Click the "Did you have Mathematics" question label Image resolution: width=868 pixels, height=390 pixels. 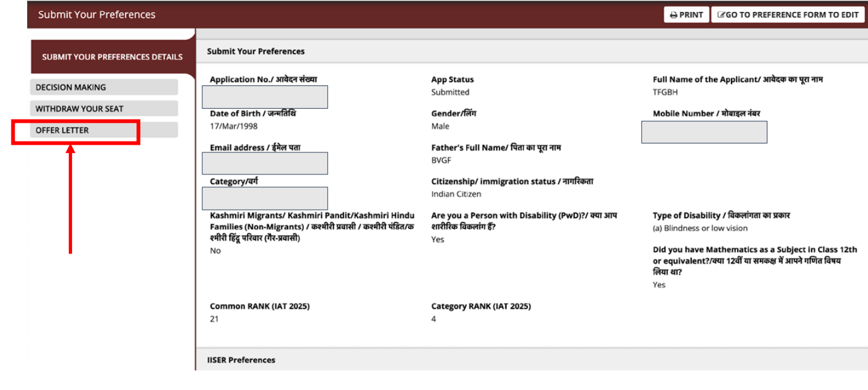click(x=755, y=261)
